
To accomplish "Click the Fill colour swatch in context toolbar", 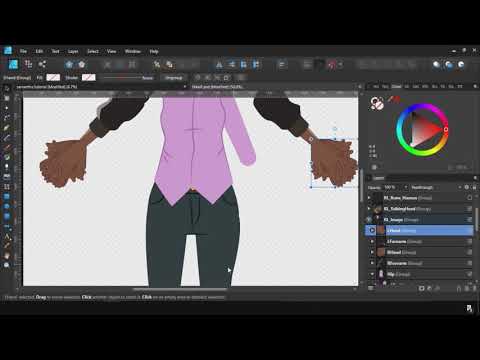I will pos(53,77).
